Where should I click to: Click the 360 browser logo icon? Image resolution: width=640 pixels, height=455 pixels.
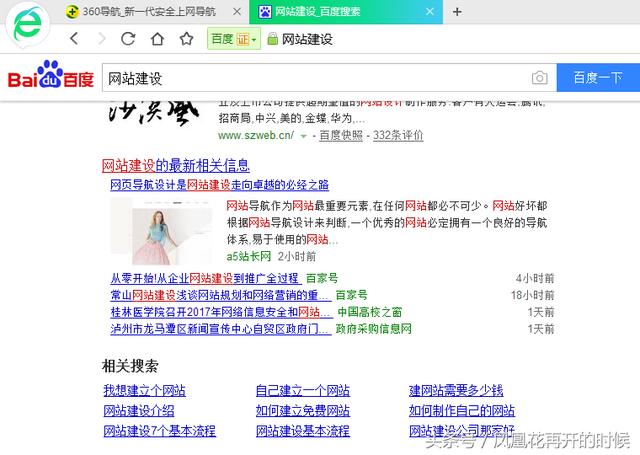tap(27, 24)
